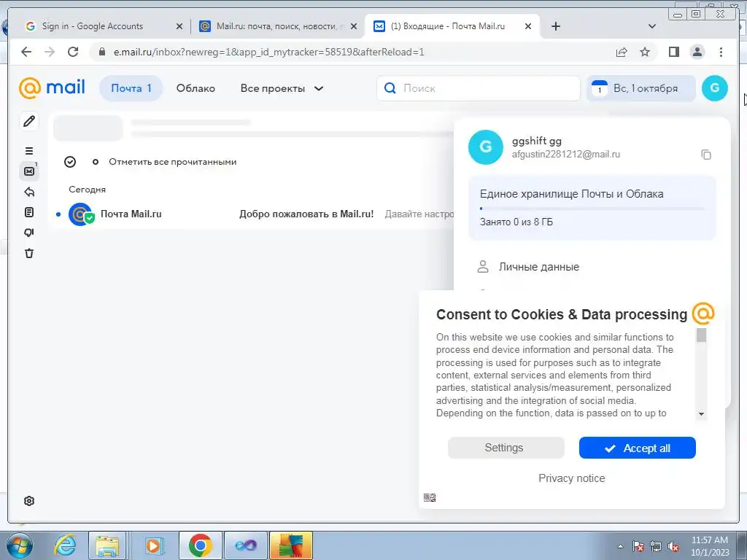Viewport: 747px width, 560px height.
Task: Click the G avatar in the top right
Action: click(x=715, y=88)
